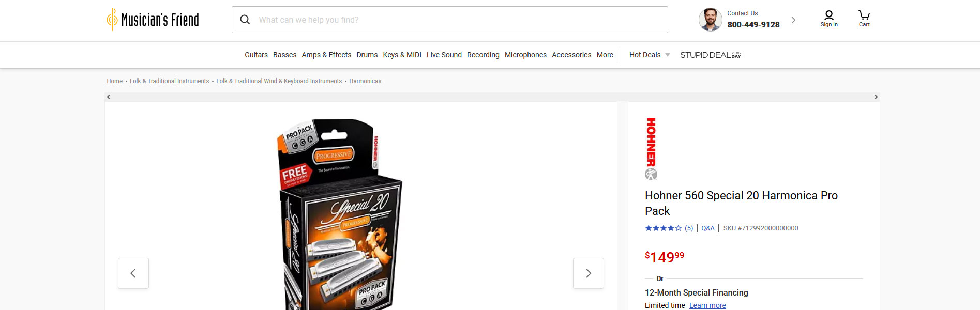
Task: Open the Sign In account icon
Action: pyautogui.click(x=829, y=19)
